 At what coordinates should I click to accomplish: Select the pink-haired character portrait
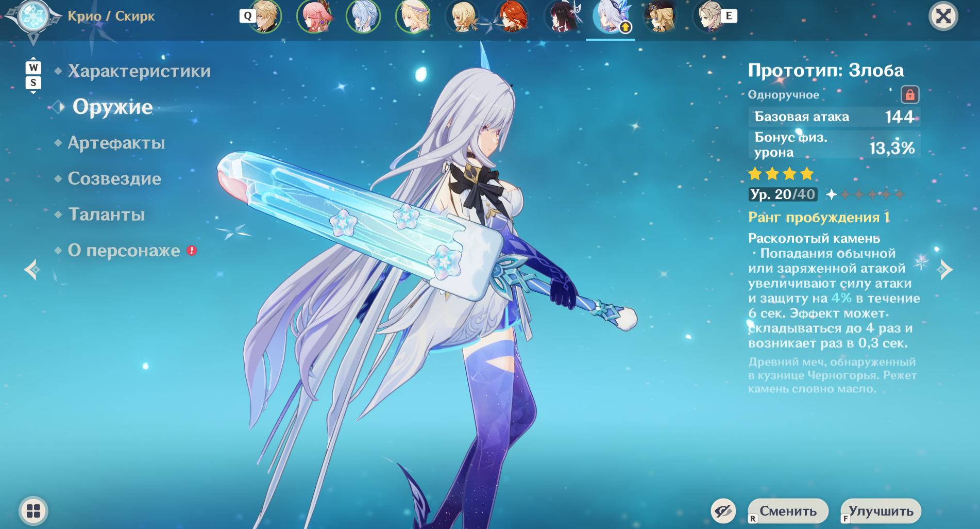coord(314,16)
